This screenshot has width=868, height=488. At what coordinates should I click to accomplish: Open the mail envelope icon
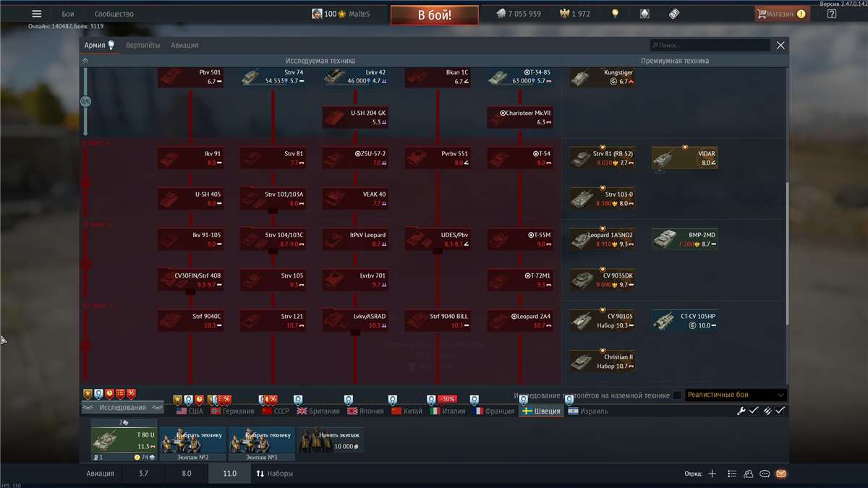(780, 474)
